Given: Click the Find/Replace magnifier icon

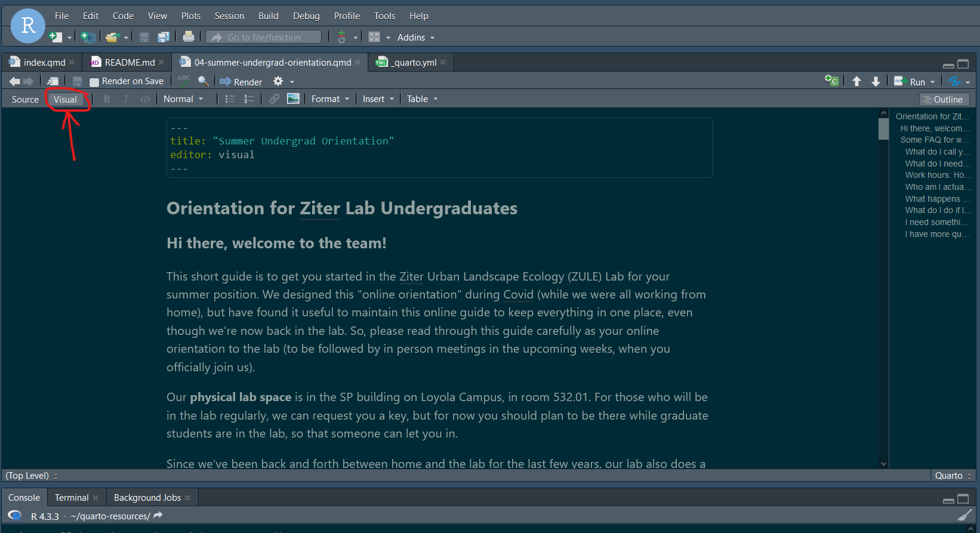Looking at the screenshot, I should click(204, 81).
